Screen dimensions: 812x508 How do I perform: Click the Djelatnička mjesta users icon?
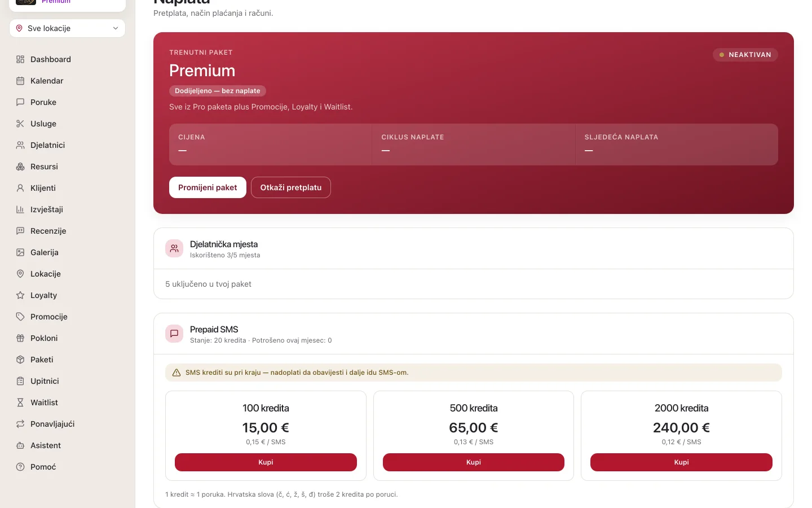click(174, 248)
